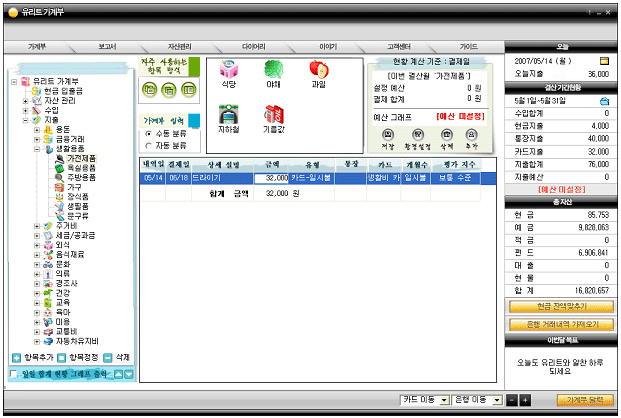Click the 현금 잔액맞추기 button

[561, 307]
